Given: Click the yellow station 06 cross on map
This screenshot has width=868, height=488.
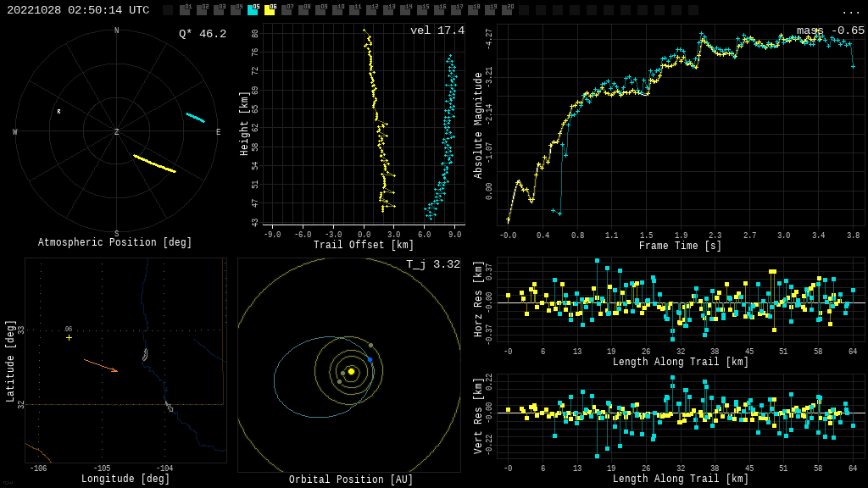Looking at the screenshot, I should point(70,337).
